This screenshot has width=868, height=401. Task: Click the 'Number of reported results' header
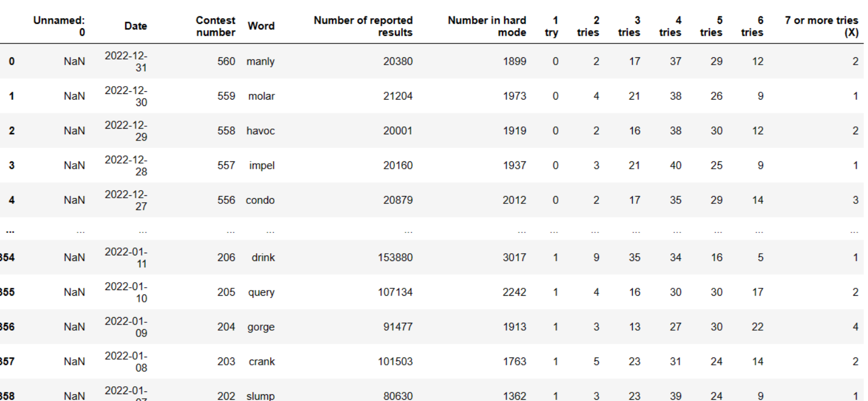363,26
